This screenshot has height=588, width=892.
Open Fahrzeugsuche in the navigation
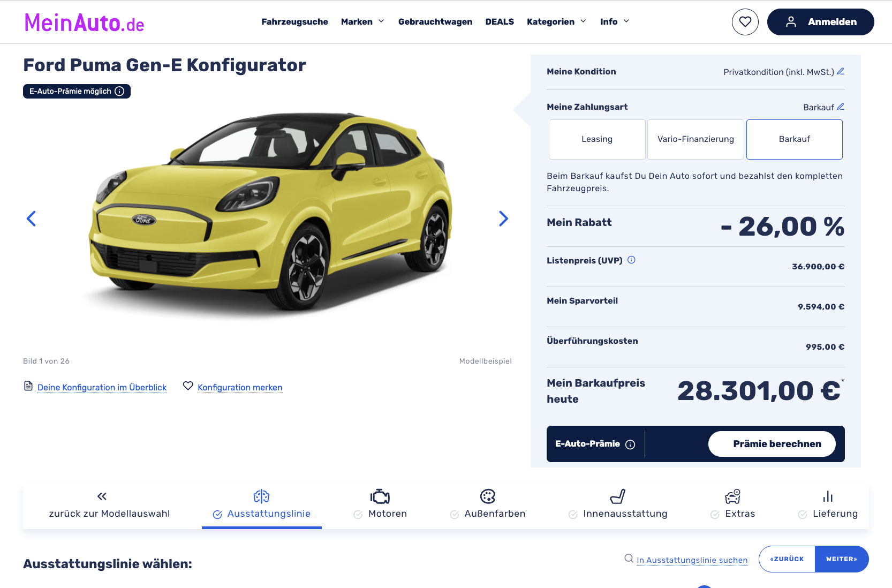click(294, 21)
